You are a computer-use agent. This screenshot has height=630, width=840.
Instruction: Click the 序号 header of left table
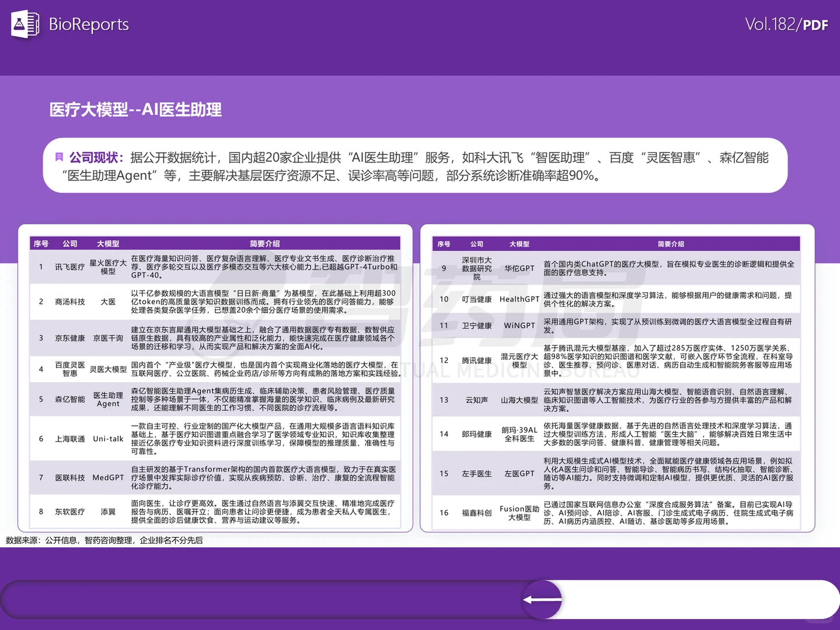point(40,244)
